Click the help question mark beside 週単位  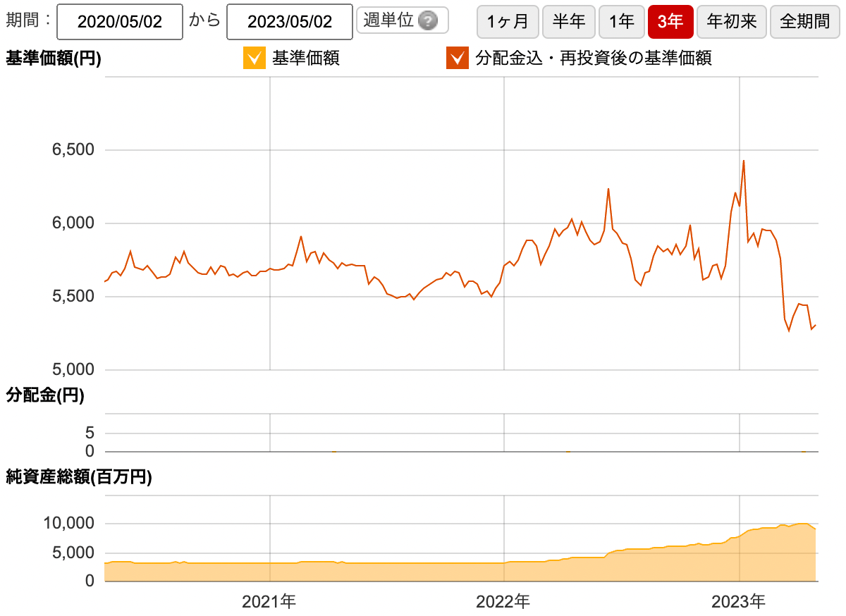tap(427, 21)
